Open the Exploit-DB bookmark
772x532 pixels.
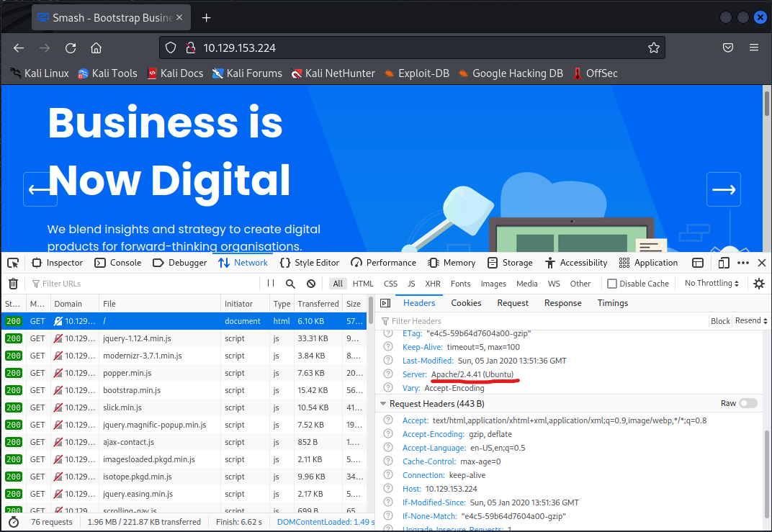coord(416,73)
